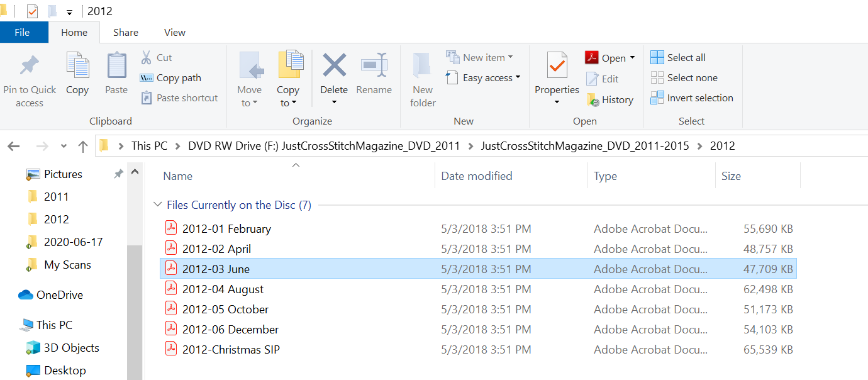Screen dimensions: 868x380
Task: Select the 2012-03 June file
Action: coord(478,269)
